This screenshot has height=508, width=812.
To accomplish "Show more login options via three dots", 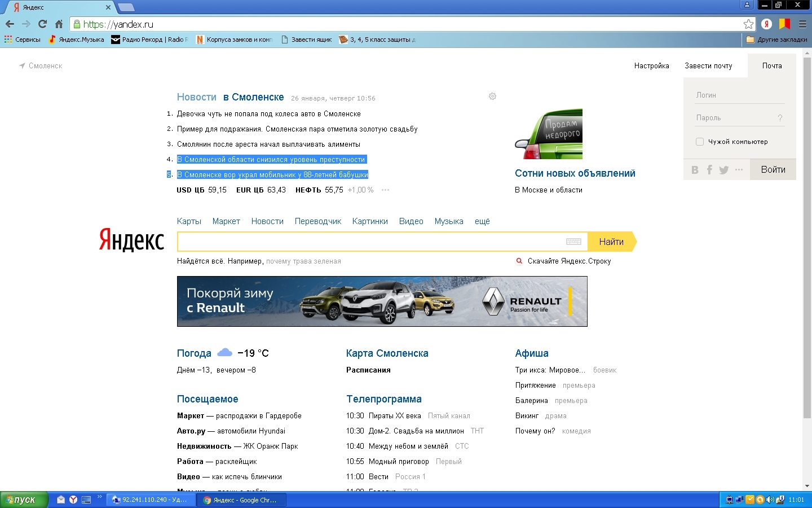I will [739, 170].
